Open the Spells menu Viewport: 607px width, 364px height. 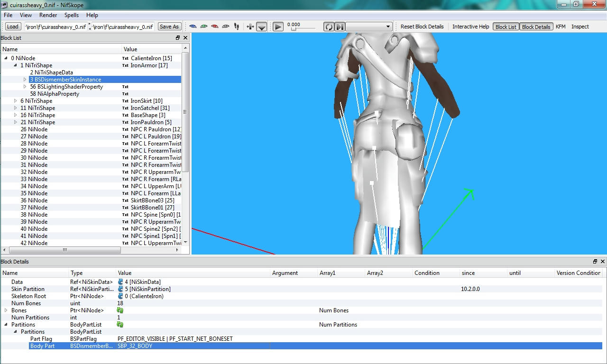pos(72,15)
